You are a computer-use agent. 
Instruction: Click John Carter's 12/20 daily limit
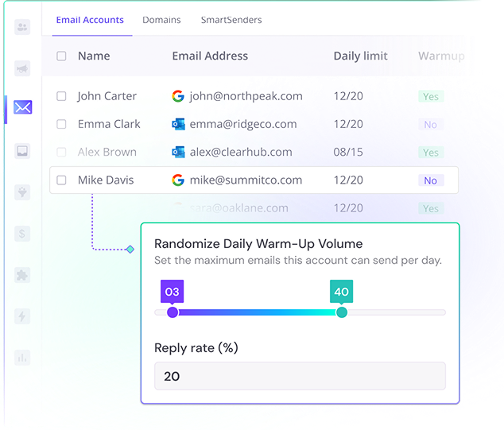tap(348, 96)
